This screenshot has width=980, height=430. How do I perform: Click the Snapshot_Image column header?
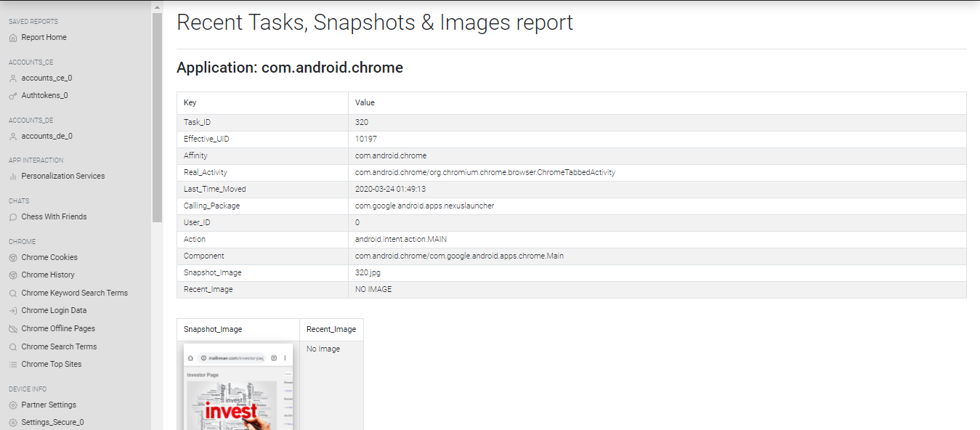point(213,329)
